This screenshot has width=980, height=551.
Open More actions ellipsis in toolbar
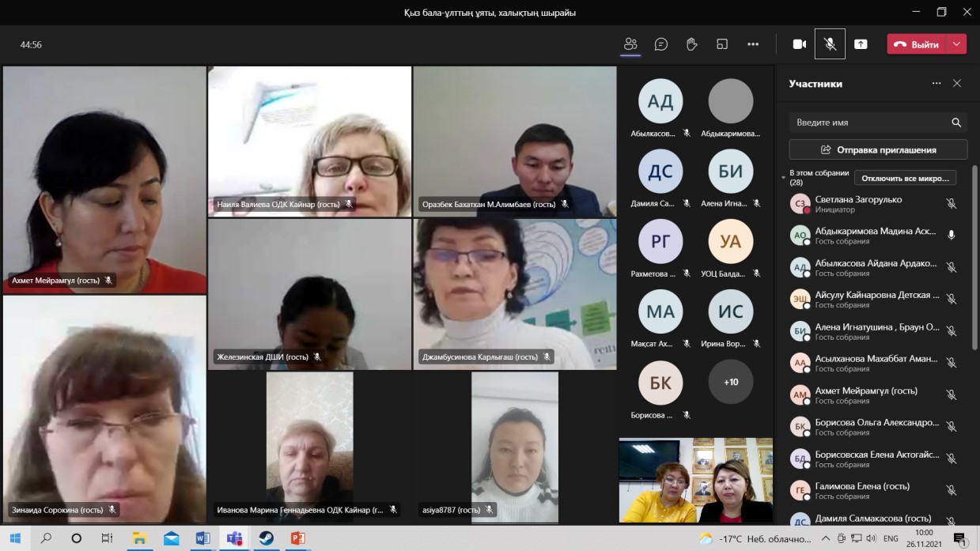point(753,44)
